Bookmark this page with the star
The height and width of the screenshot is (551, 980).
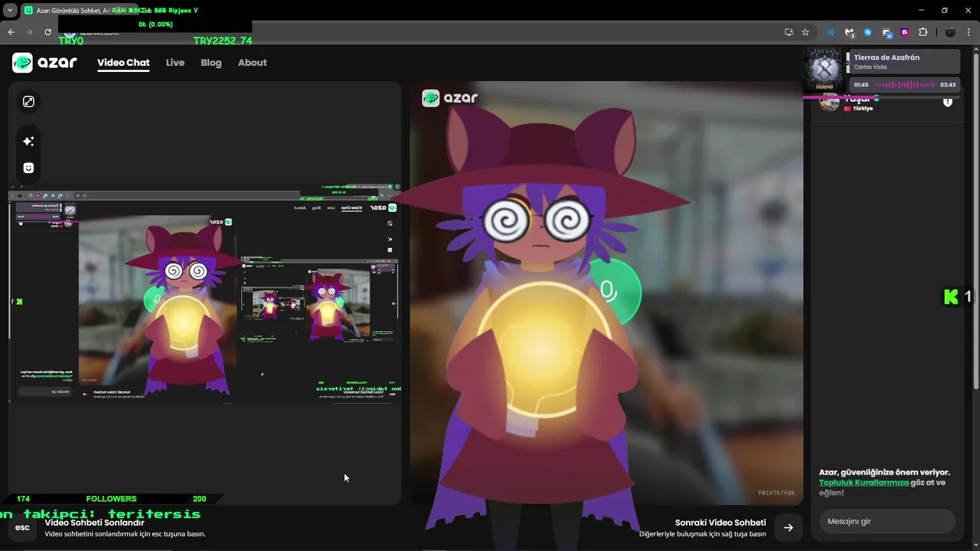coord(805,32)
